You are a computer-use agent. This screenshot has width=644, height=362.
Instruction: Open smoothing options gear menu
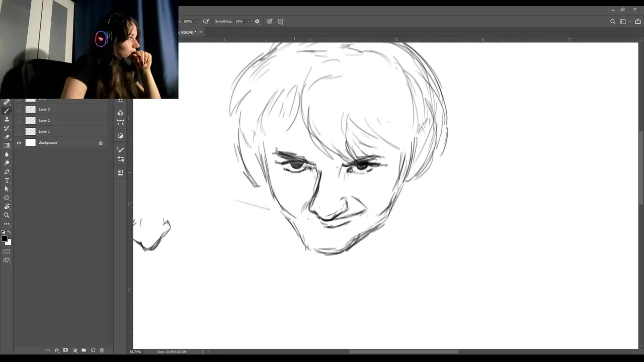click(x=257, y=22)
